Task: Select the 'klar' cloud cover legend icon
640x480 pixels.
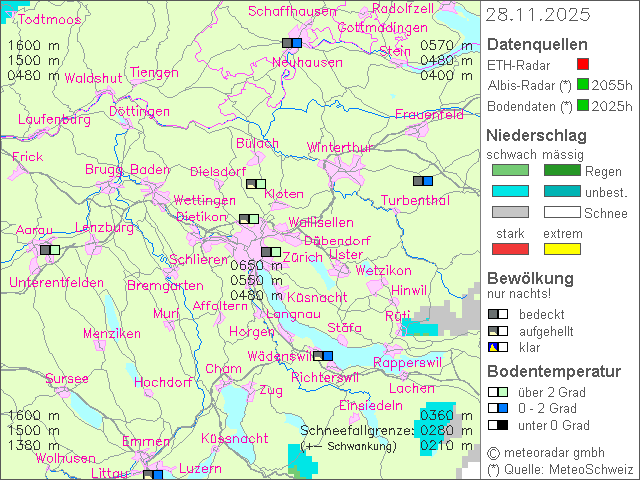Action: pyautogui.click(x=498, y=347)
